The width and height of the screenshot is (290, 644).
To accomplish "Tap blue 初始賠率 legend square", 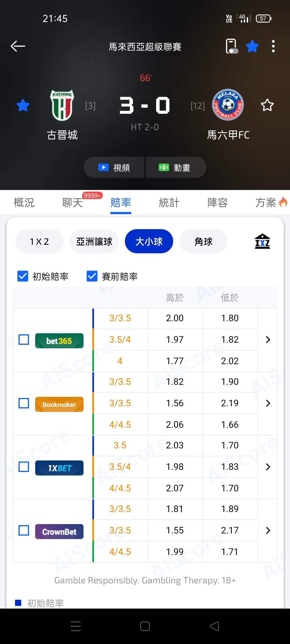I will [x=18, y=603].
